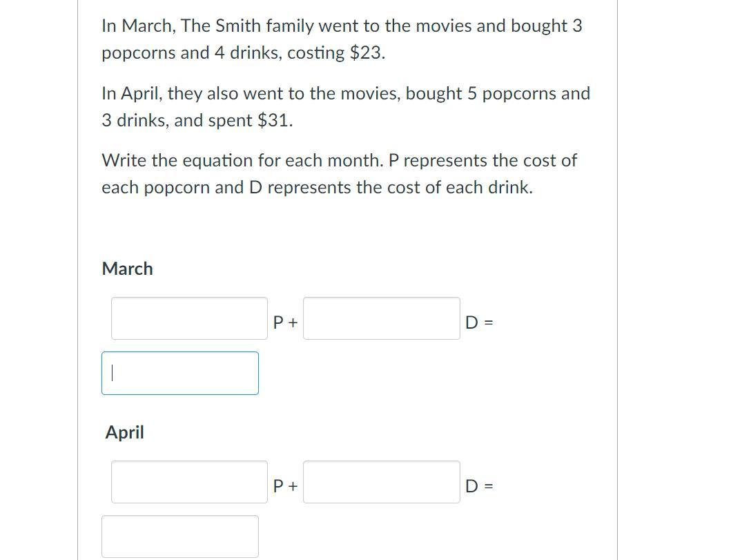
Task: Focus the April total cost answer field
Action: pos(180,537)
